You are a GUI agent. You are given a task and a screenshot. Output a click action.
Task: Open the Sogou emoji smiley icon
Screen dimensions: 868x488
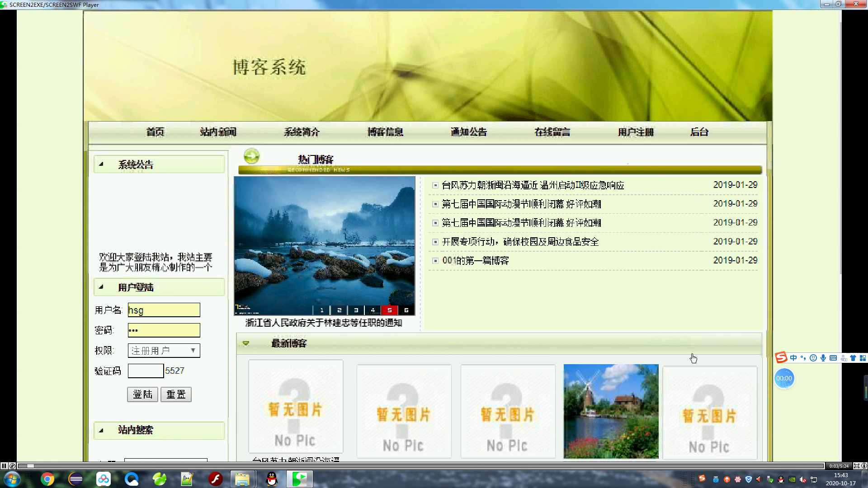[813, 358]
